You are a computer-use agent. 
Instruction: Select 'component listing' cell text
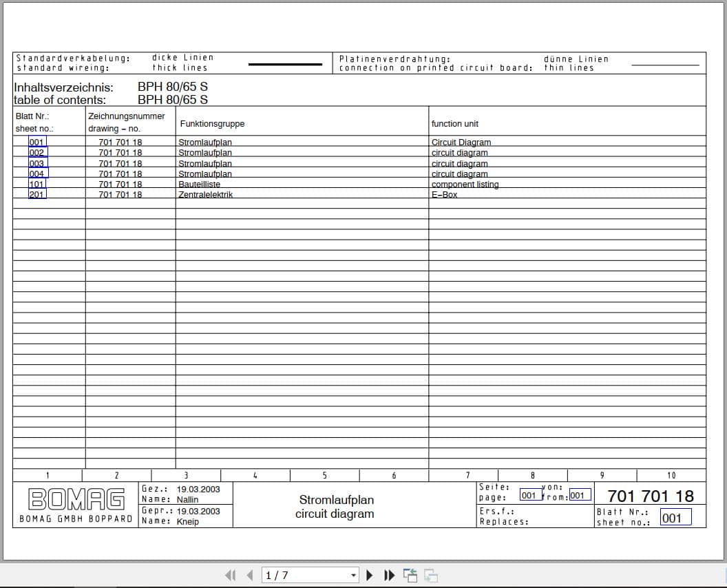click(465, 184)
